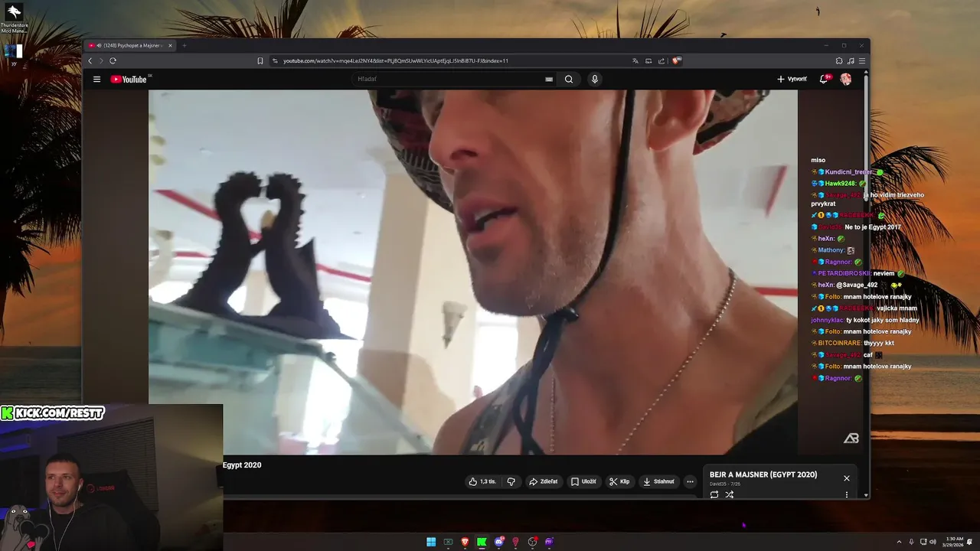Open the Vytvoriť create button
Viewport: 980px width, 551px height.
tap(792, 79)
